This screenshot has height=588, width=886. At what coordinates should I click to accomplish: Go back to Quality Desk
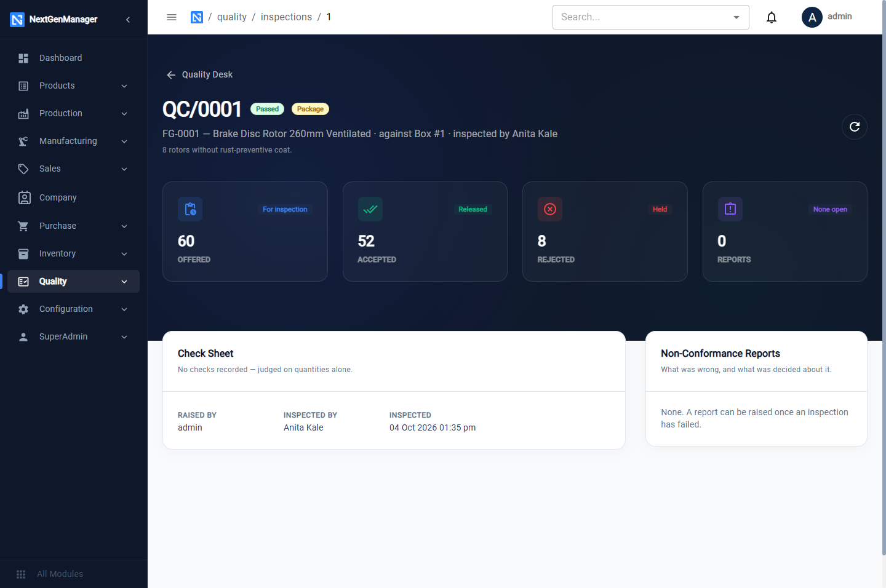(x=199, y=74)
